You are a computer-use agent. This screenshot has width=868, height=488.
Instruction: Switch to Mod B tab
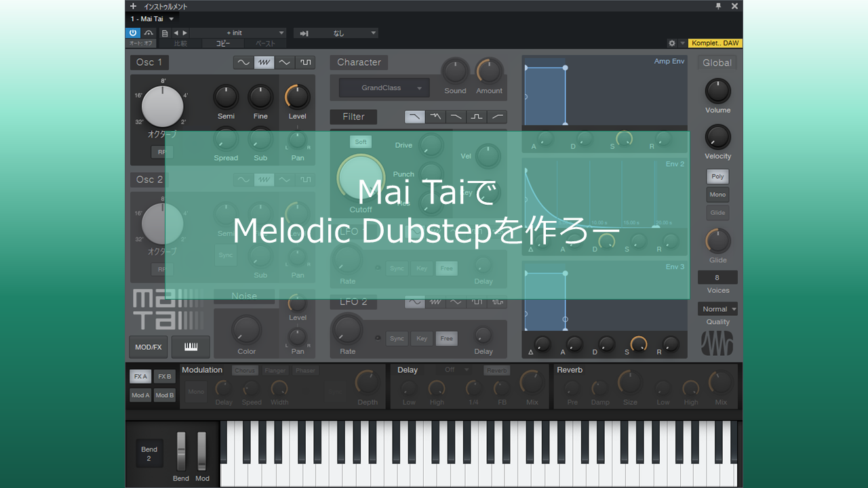coord(164,395)
